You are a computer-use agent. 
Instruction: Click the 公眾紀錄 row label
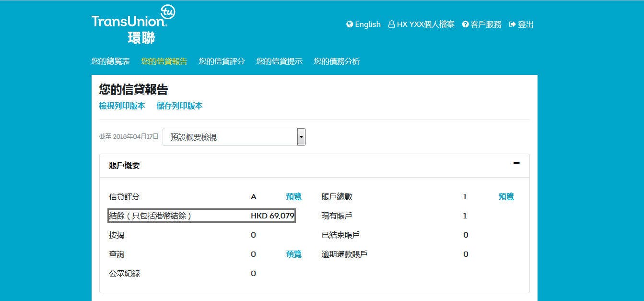(x=125, y=274)
